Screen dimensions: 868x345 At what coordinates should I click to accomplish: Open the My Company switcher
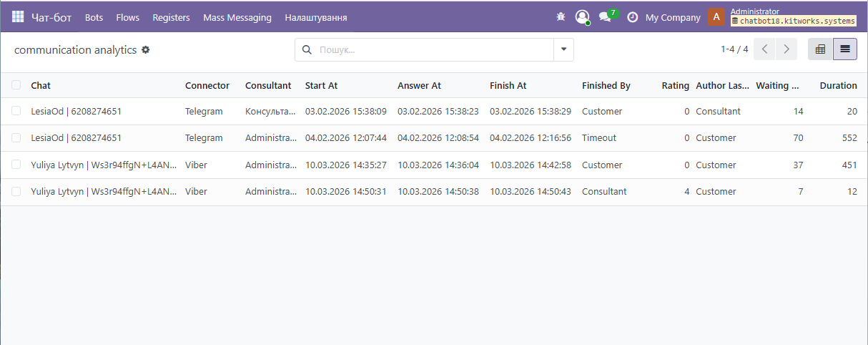672,17
